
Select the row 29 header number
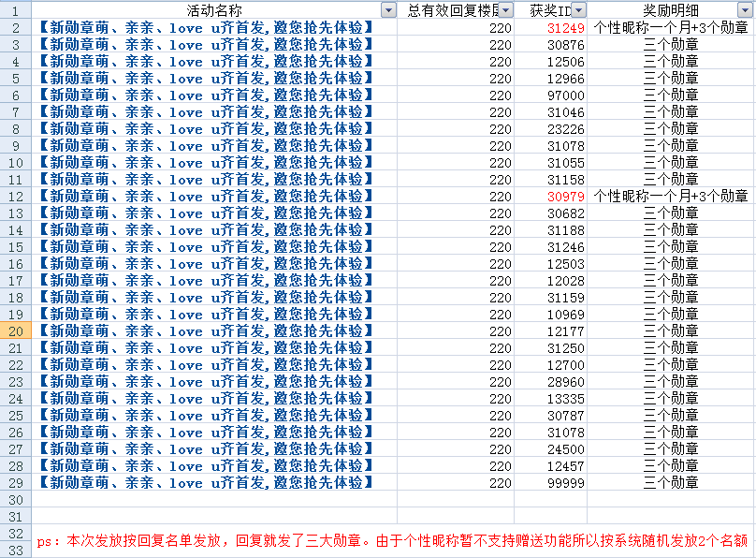pyautogui.click(x=15, y=483)
